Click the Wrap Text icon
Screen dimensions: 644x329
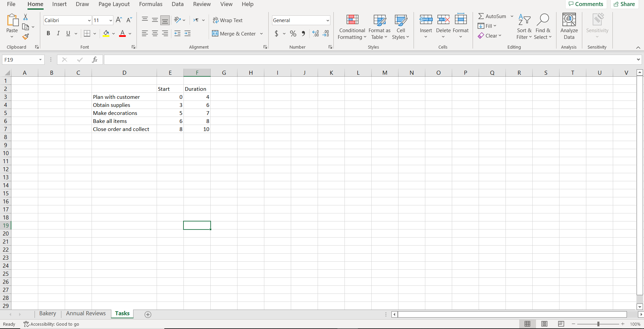click(216, 20)
